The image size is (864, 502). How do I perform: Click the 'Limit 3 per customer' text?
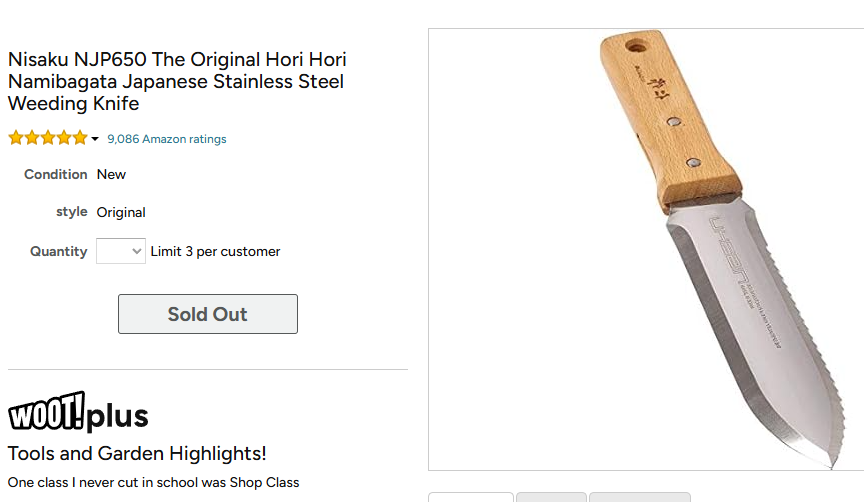[x=215, y=251]
